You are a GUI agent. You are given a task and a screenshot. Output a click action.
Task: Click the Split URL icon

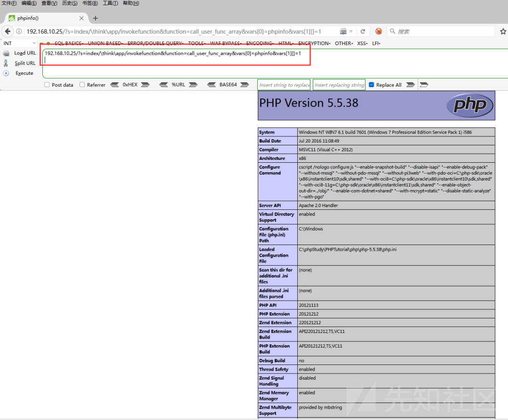pos(6,63)
